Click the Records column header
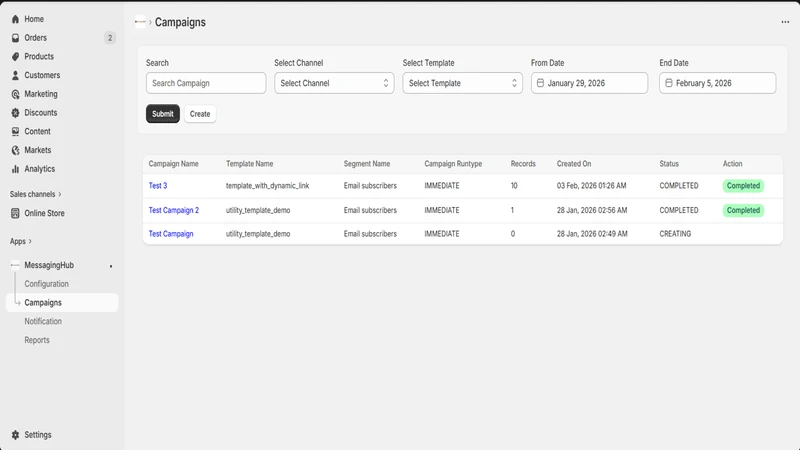800x450 pixels. (523, 164)
